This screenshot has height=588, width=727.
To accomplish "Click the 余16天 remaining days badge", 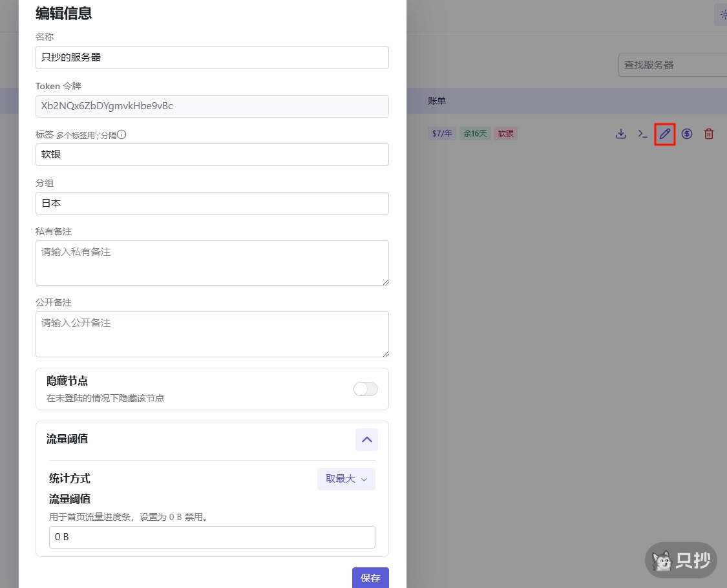I will (475, 133).
